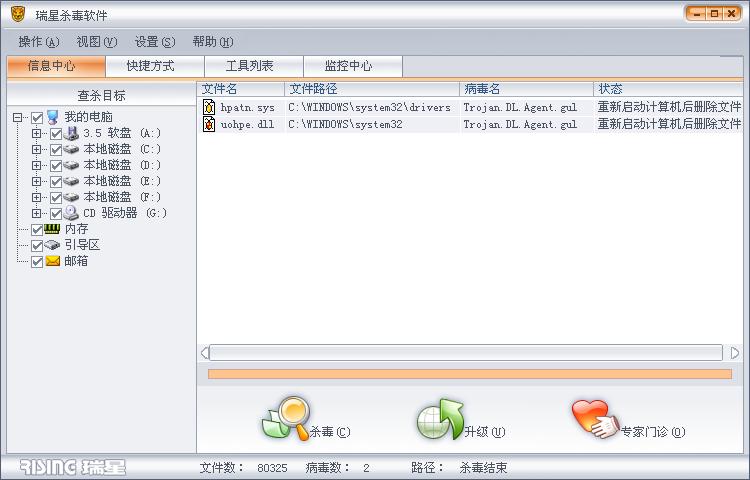Toggle the 本地磁盘 (F:) checkbox
The height and width of the screenshot is (480, 750).
(x=56, y=197)
